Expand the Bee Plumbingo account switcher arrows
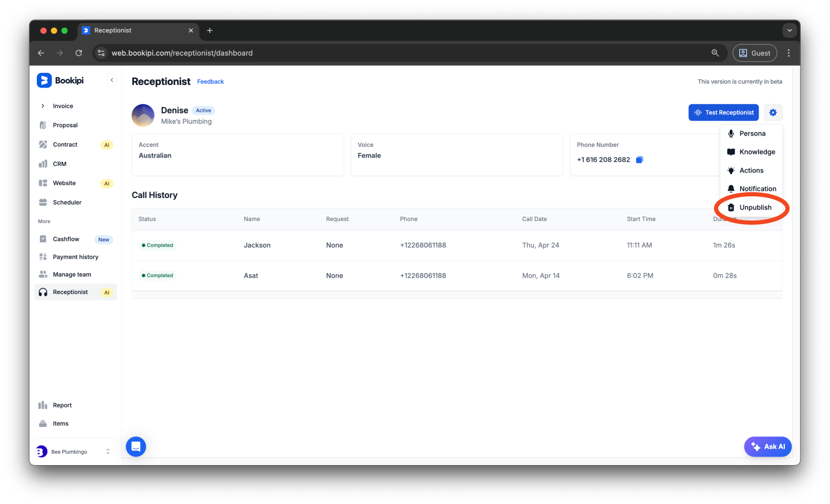 (x=108, y=451)
